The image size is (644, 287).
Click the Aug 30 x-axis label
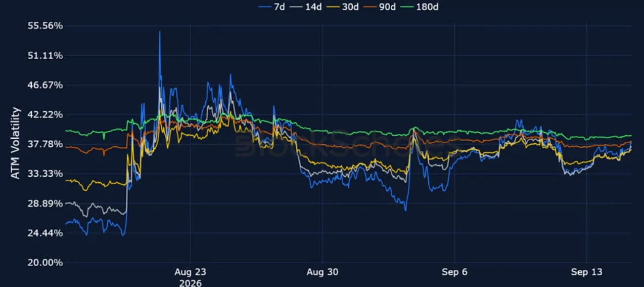323,272
